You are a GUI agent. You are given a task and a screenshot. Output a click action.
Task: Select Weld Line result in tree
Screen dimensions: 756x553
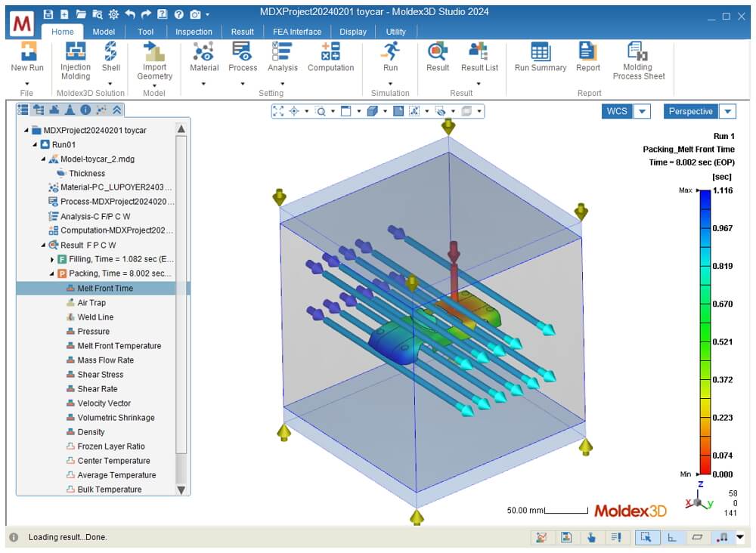[x=95, y=317]
